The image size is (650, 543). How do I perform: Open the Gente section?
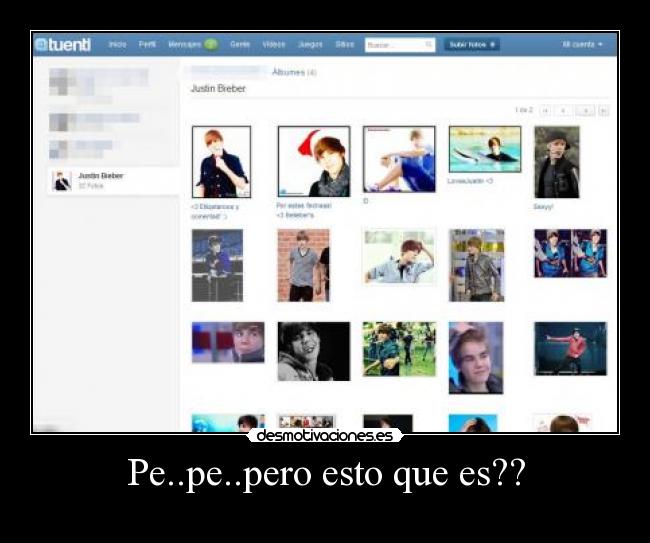tap(240, 44)
